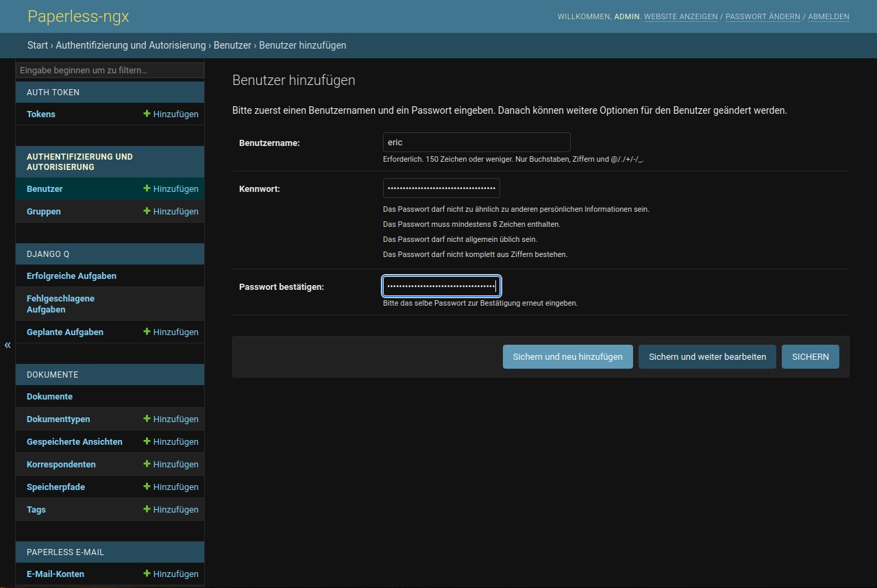Add a new Korrespondenten entry
The height and width of the screenshot is (588, 877).
(171, 465)
